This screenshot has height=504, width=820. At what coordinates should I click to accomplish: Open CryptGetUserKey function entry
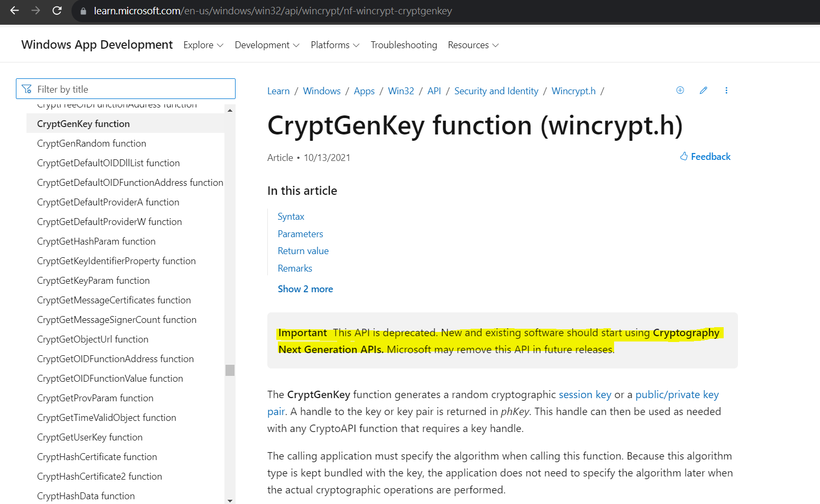[x=90, y=437]
